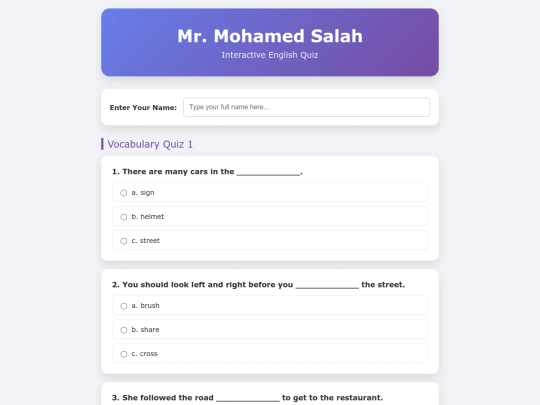This screenshot has width=540, height=405.
Task: Click the 'Mr. Mohamed Salah' header title
Action: tap(270, 36)
